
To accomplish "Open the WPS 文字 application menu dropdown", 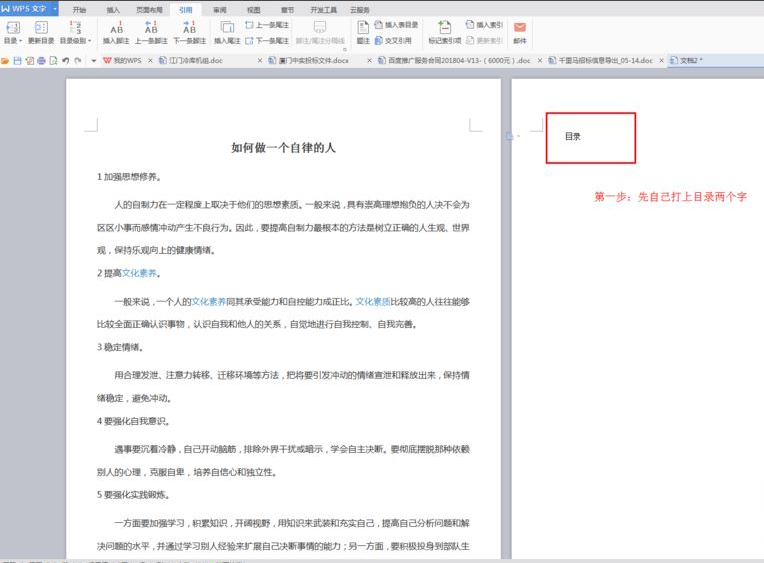I will click(29, 8).
